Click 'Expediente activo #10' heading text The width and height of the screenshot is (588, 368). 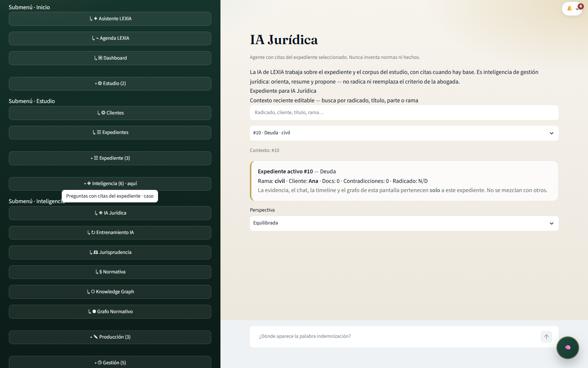click(x=286, y=171)
